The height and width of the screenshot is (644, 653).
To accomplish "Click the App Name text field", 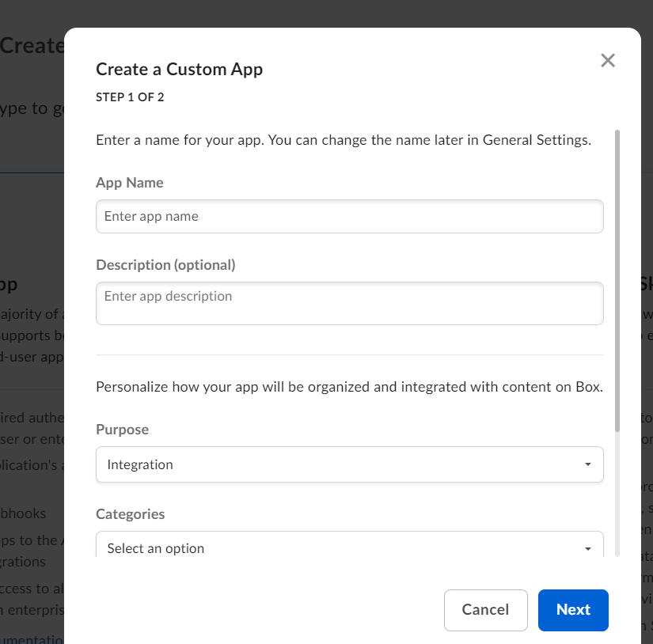I will coord(349,216).
